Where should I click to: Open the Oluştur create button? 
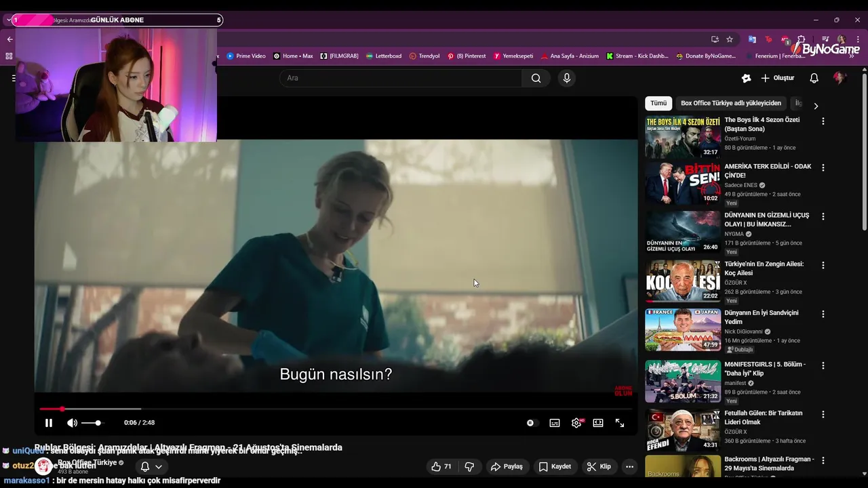[777, 78]
